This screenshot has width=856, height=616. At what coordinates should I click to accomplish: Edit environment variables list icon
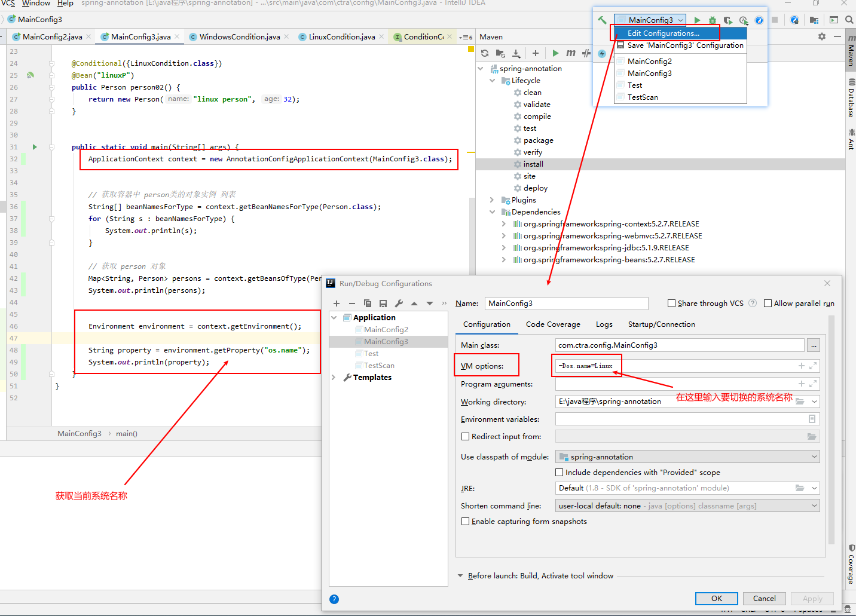click(812, 419)
